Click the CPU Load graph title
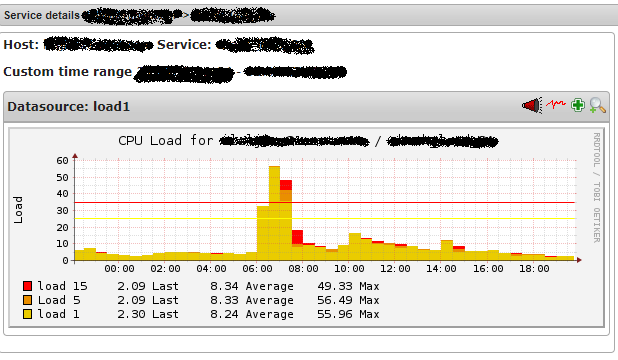This screenshot has width=618, height=360. pyautogui.click(x=308, y=140)
